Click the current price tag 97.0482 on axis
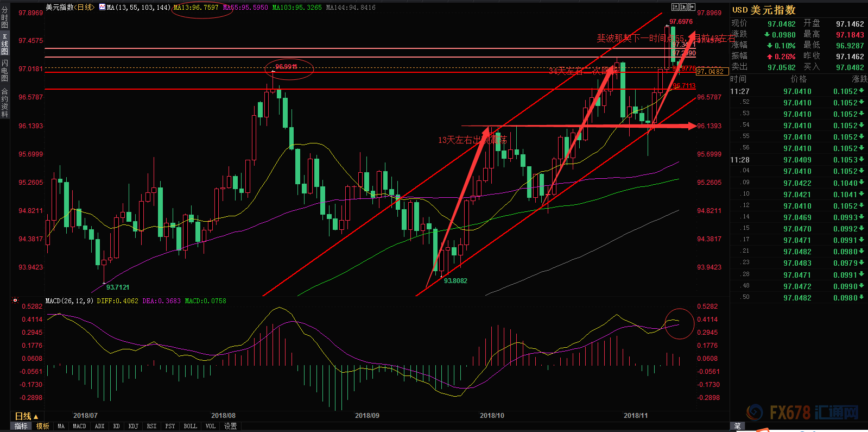This screenshot has height=432, width=868. (x=711, y=71)
